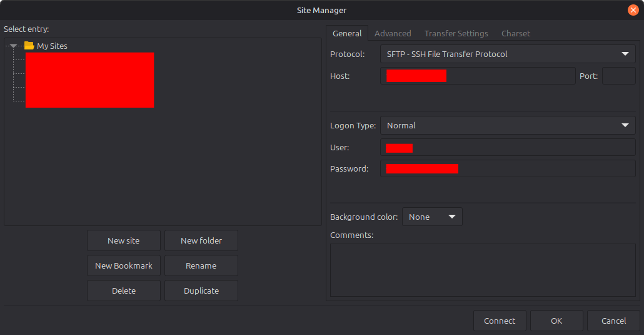This screenshot has width=644, height=335.
Task: Switch to the Transfer Settings tab
Action: [x=456, y=33]
